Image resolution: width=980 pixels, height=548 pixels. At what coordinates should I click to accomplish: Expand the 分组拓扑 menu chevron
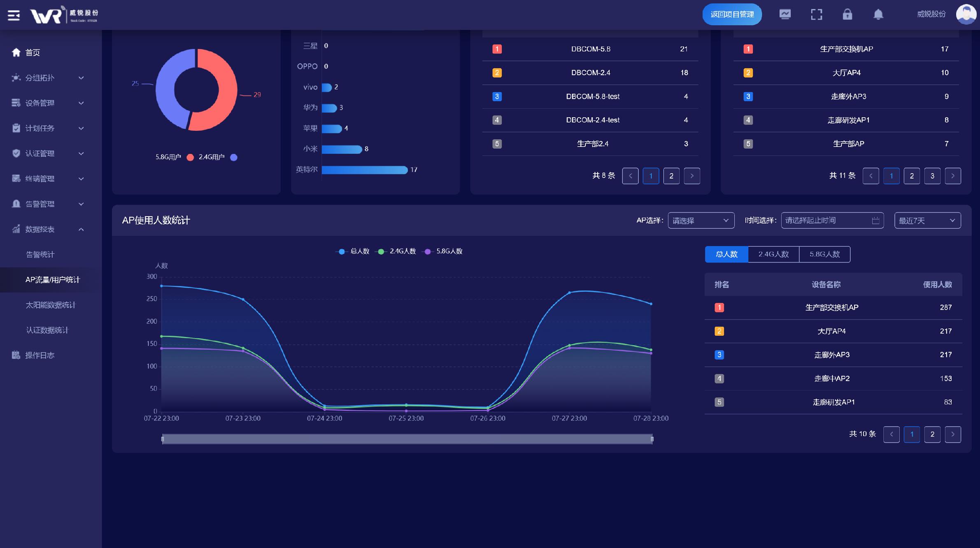coord(81,78)
